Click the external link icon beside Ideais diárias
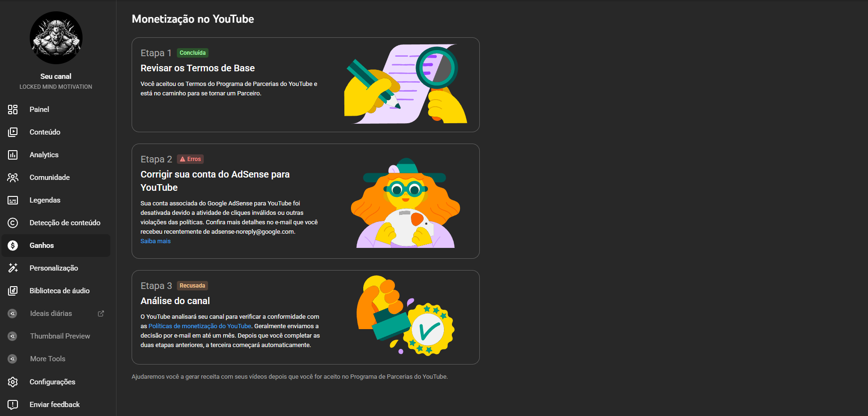Image resolution: width=868 pixels, height=416 pixels. [x=101, y=314]
